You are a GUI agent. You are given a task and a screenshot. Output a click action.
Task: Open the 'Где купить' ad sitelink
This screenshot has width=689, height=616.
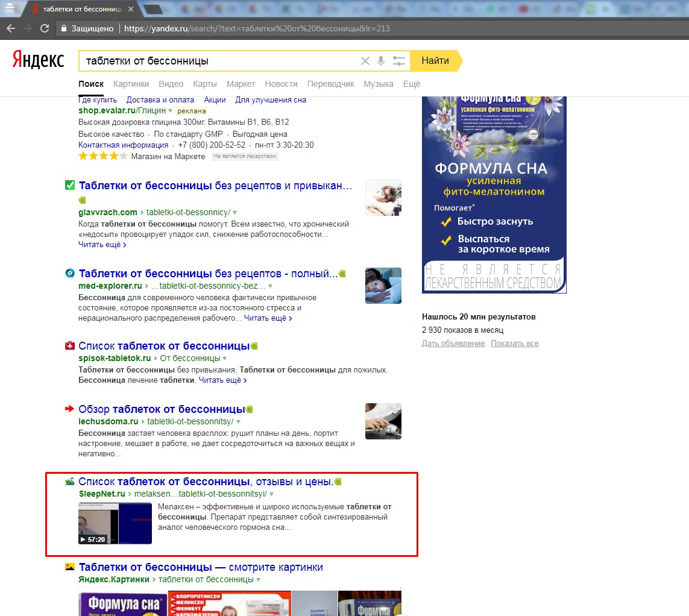coord(98,99)
